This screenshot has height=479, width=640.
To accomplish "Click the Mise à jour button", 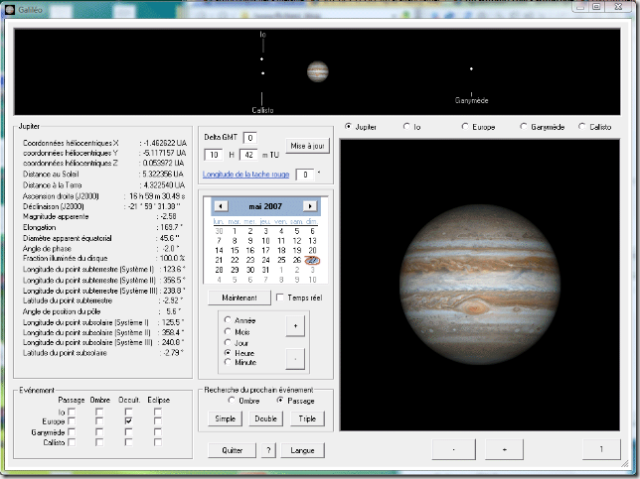I will pyautogui.click(x=307, y=146).
